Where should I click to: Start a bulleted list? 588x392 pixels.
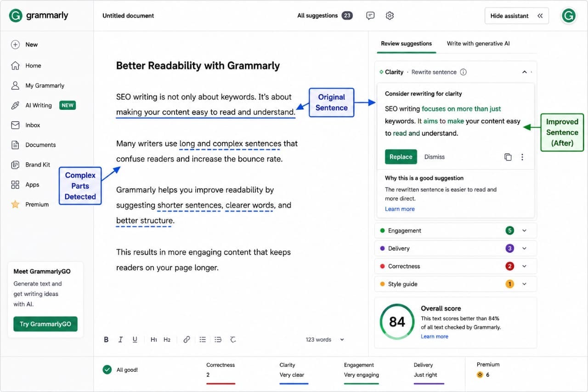click(203, 340)
